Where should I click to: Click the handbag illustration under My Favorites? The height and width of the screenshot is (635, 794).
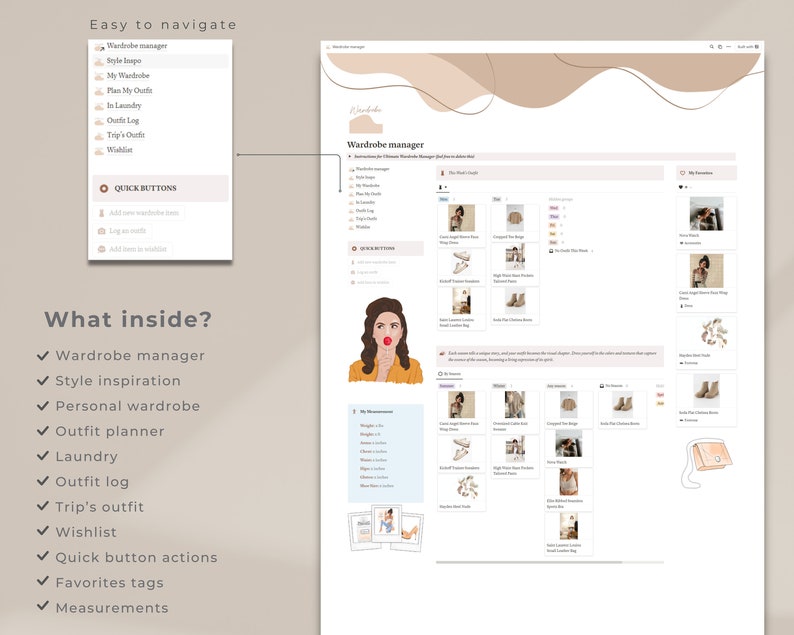click(706, 463)
